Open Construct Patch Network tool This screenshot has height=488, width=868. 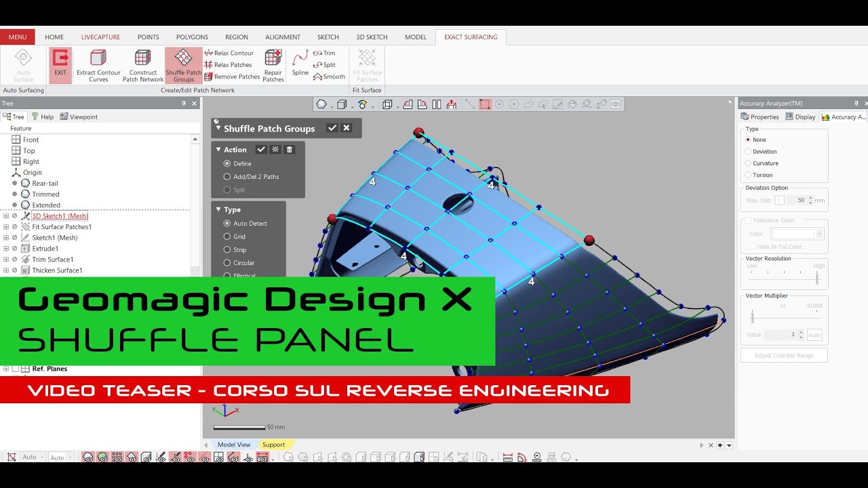click(x=143, y=66)
